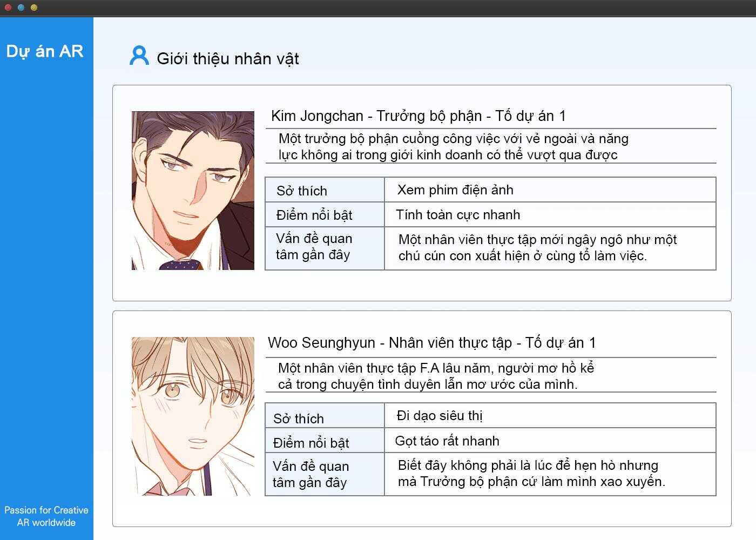This screenshot has width=756, height=540.
Task: Click the Đi dạo siêu thị cell
Action: click(x=550, y=415)
